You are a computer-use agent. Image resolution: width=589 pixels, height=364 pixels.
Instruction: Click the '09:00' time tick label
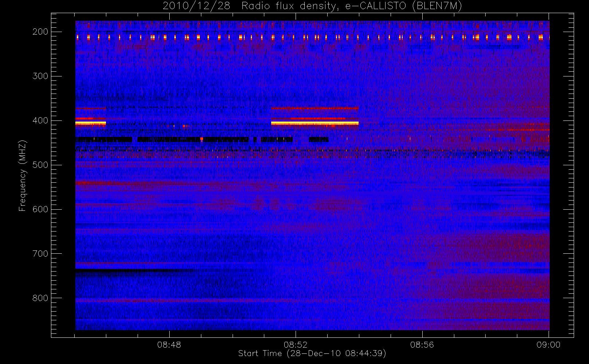coord(548,345)
